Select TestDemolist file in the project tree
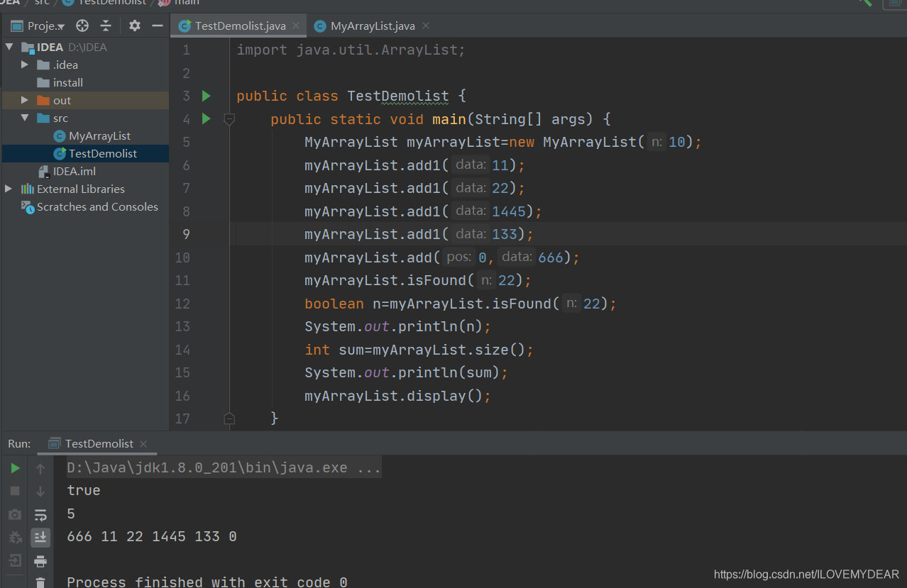The image size is (907, 588). click(x=103, y=154)
